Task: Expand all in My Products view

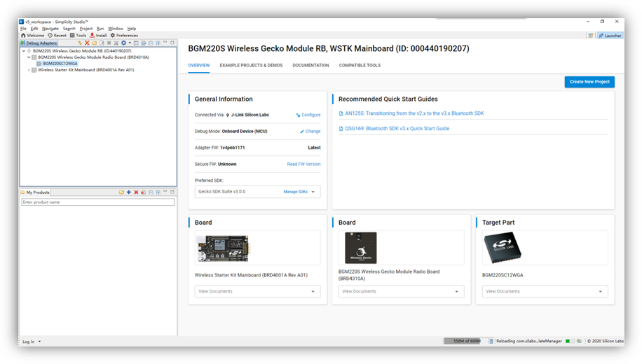Action: tap(158, 192)
